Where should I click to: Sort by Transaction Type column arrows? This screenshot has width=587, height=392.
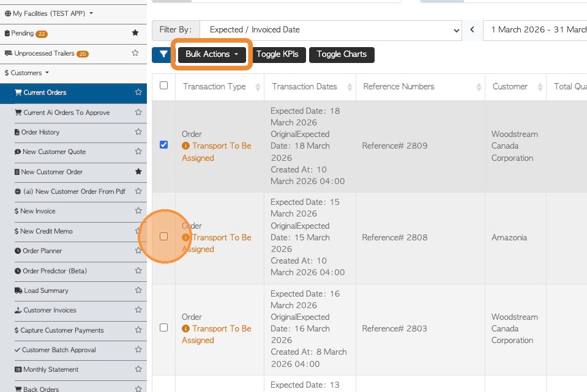(258, 87)
